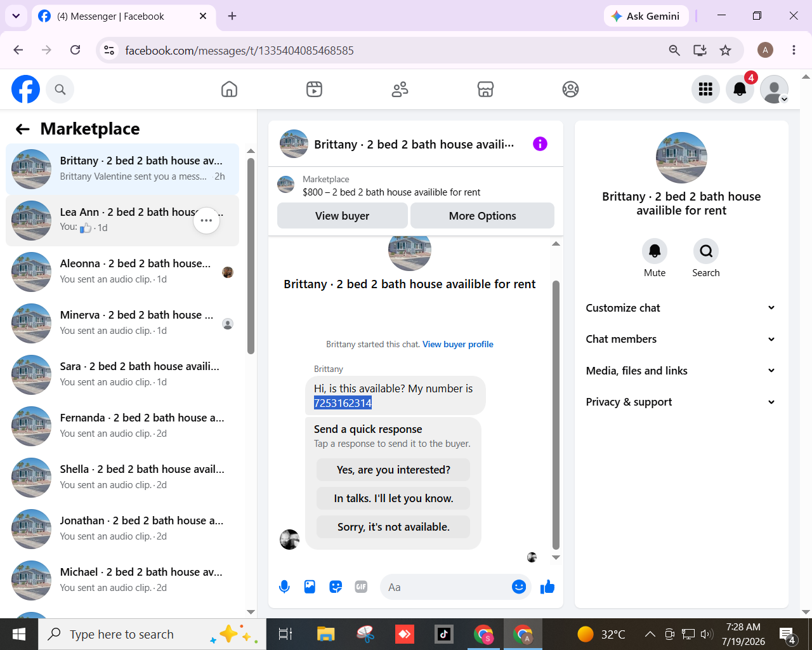Open the account profile picture menu

click(x=774, y=89)
